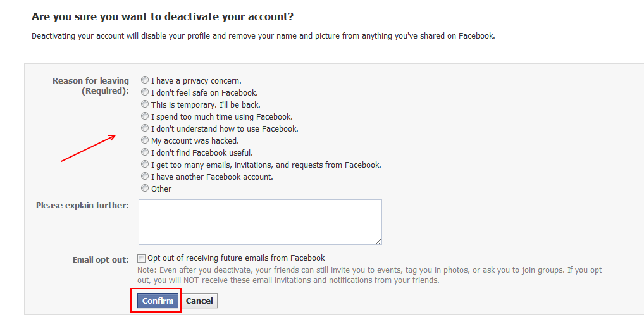Screen dimensions: 644x317
Task: Enable opt out of future Facebook emails
Action: point(142,258)
